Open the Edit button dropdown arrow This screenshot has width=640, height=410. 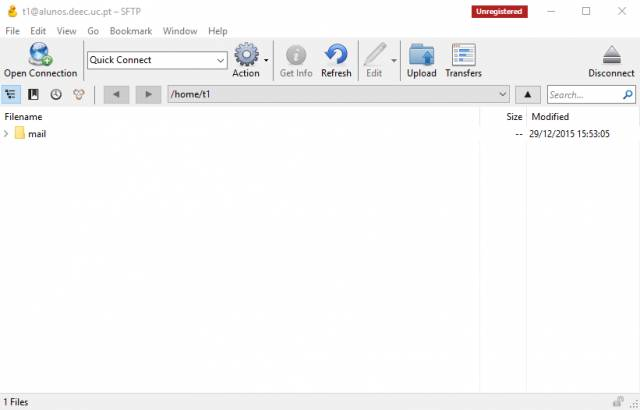(394, 60)
